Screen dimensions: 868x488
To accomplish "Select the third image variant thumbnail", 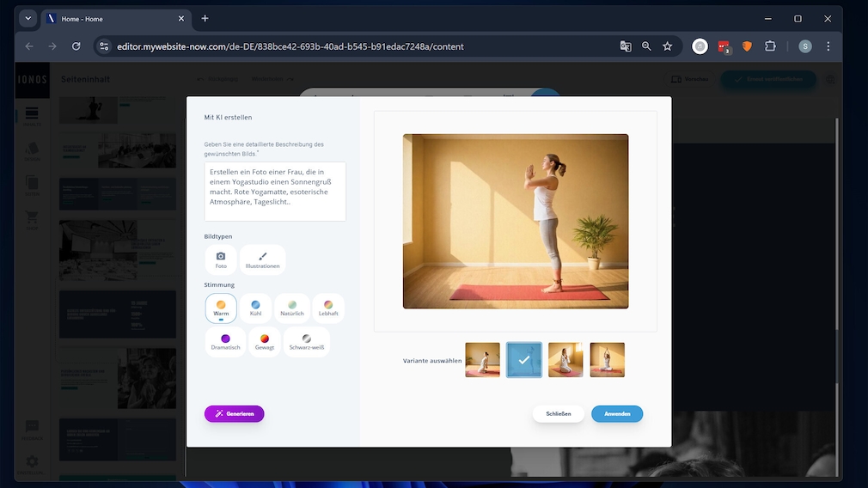I will (565, 360).
